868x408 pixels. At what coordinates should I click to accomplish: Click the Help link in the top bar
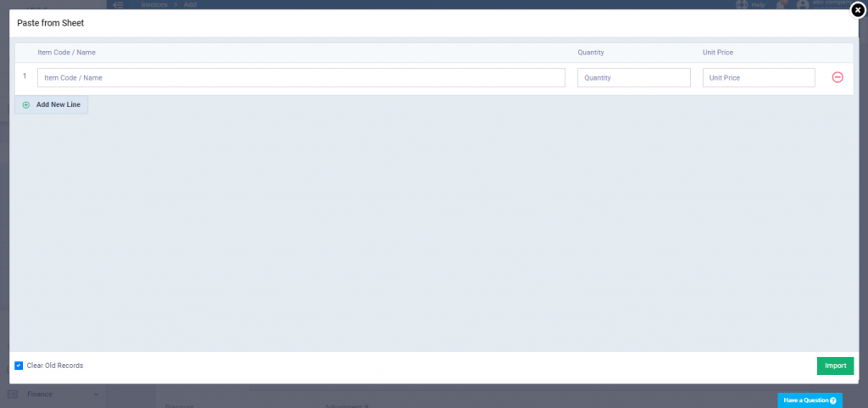point(758,5)
